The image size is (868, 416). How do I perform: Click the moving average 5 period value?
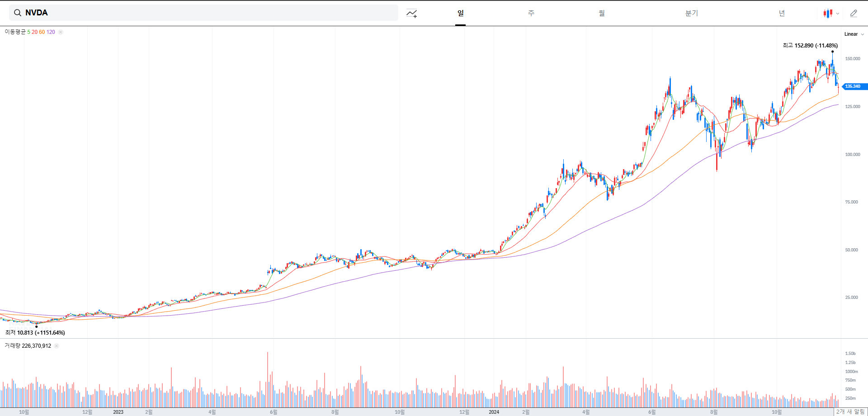28,32
